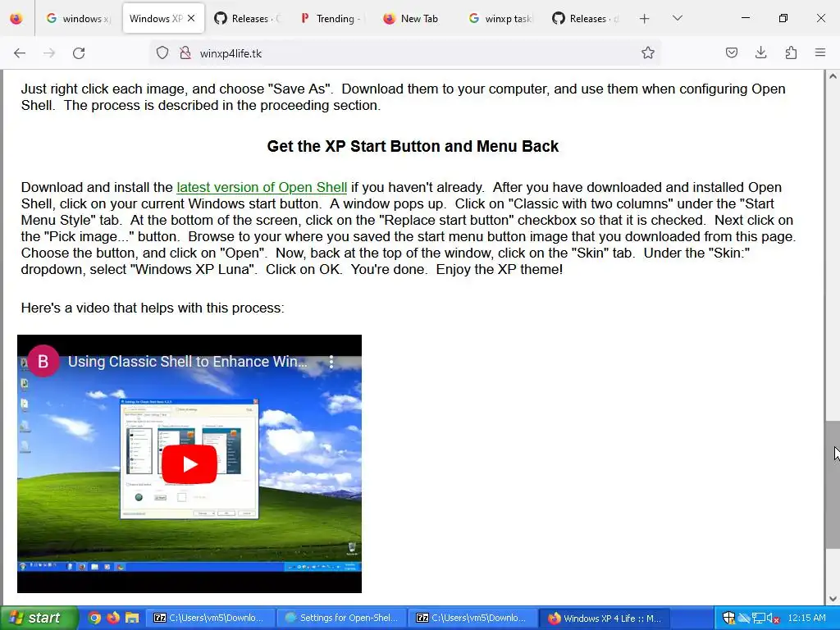
Task: Click the 'B' channel avatar on video
Action: 43,361
